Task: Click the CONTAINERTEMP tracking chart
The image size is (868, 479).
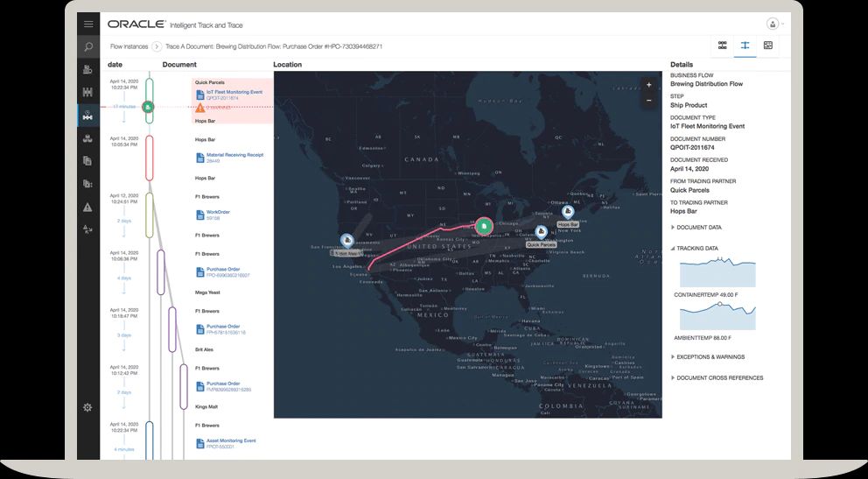Action: pos(717,272)
